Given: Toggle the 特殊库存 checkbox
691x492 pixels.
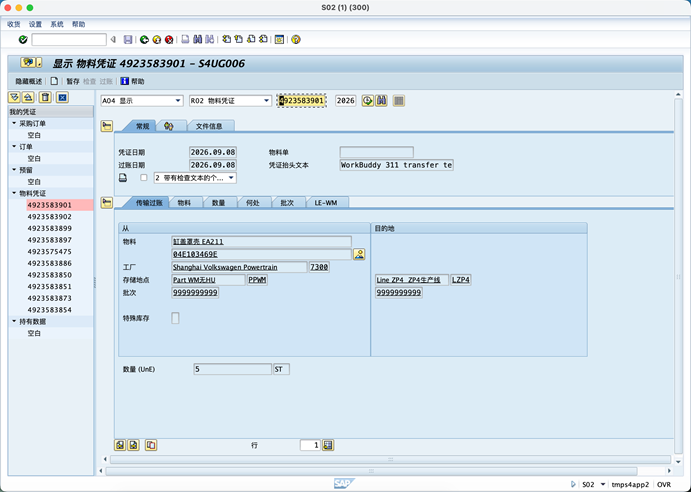Looking at the screenshot, I should (175, 318).
